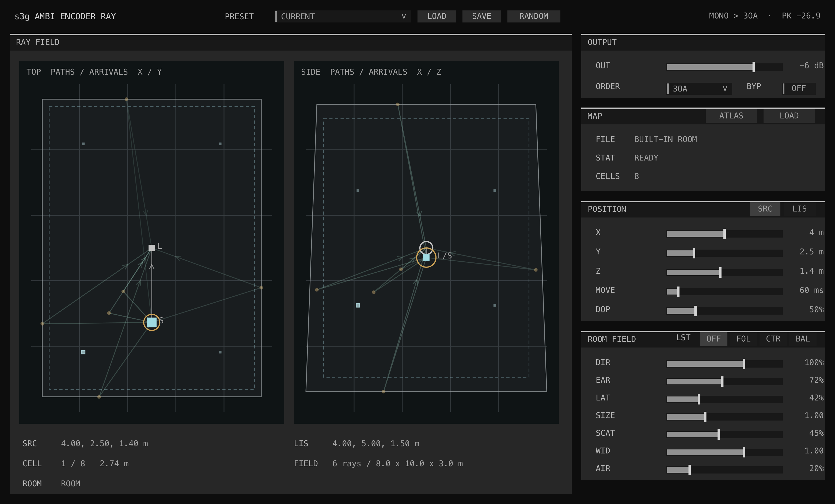Click the CELLS value 8
Viewport: 835px width, 504px height.
pyautogui.click(x=636, y=176)
